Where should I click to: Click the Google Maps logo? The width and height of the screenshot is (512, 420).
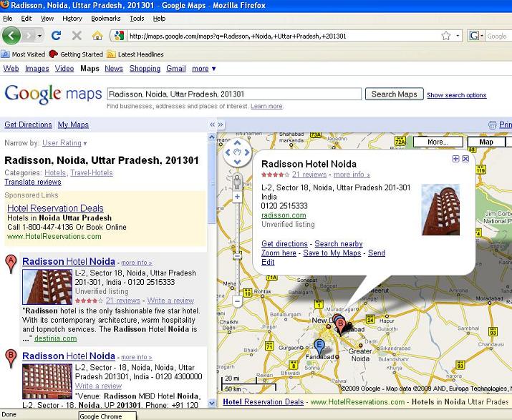pos(53,94)
